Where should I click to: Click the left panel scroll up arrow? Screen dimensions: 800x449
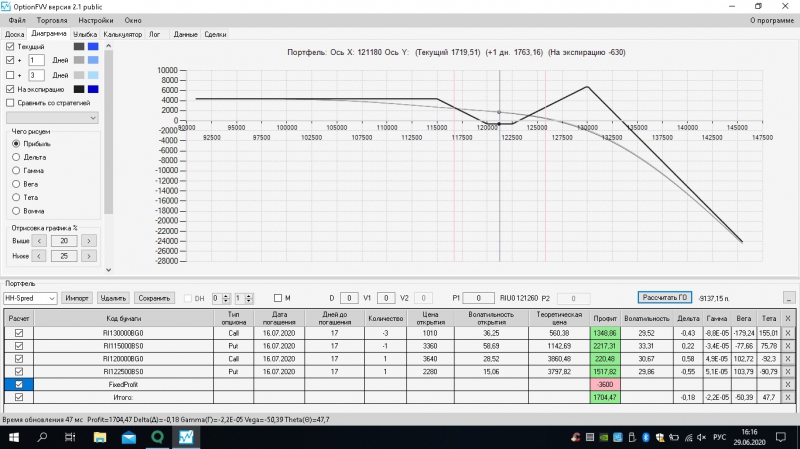click(x=108, y=46)
